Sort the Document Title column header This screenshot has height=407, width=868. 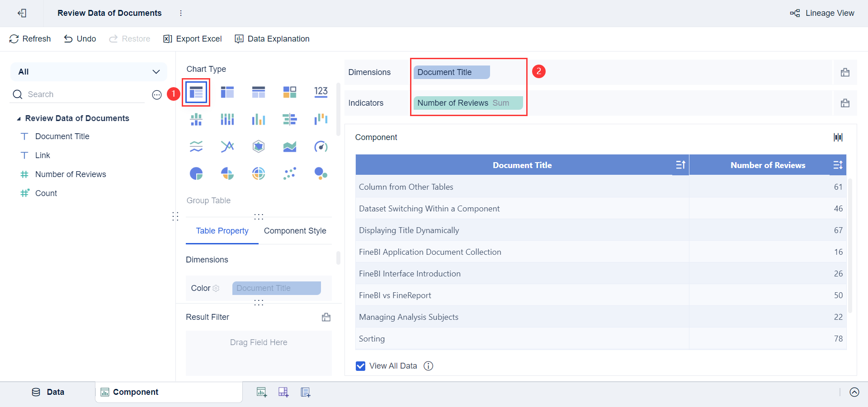pos(680,165)
